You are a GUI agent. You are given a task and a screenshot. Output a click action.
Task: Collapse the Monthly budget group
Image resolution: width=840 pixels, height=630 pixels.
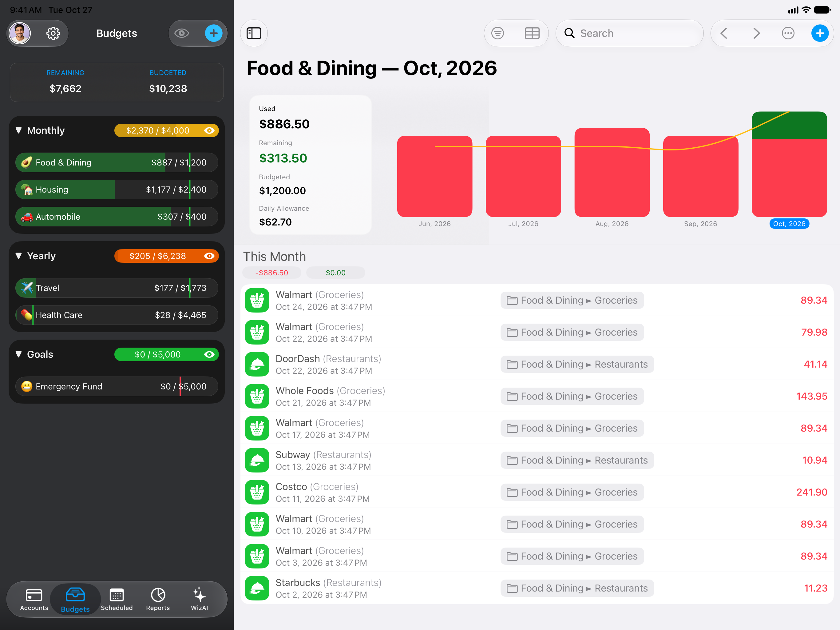[x=19, y=130]
